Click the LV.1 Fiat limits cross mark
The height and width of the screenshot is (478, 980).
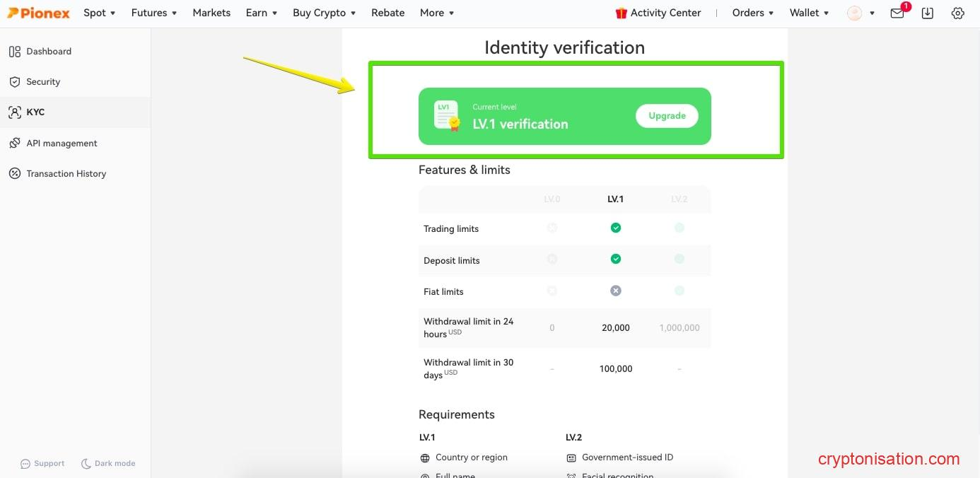(616, 291)
